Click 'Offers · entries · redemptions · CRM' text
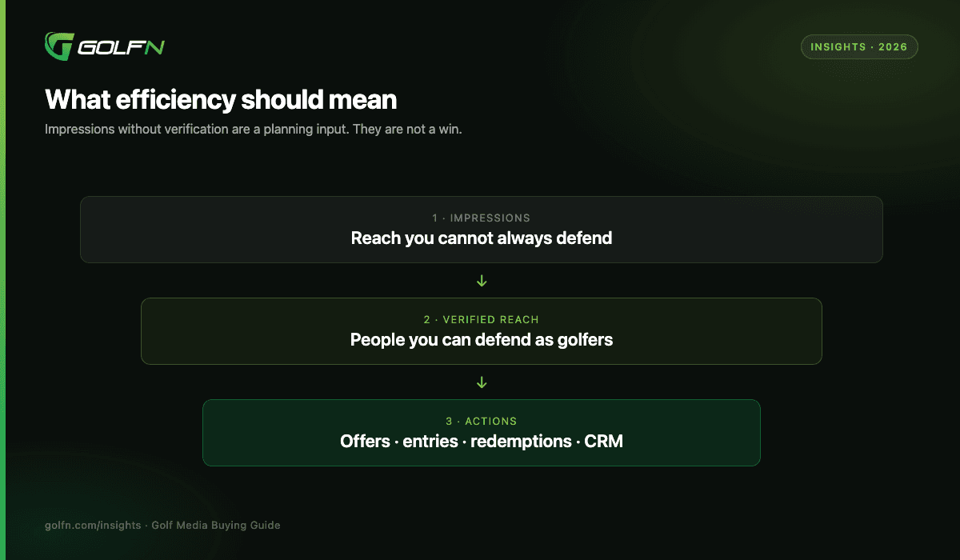This screenshot has height=560, width=960. [482, 441]
